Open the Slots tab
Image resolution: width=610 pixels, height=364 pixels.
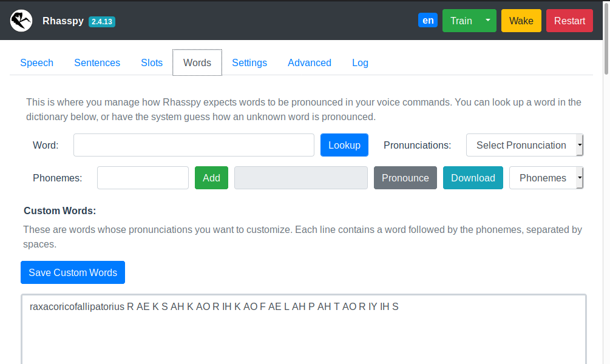(152, 62)
